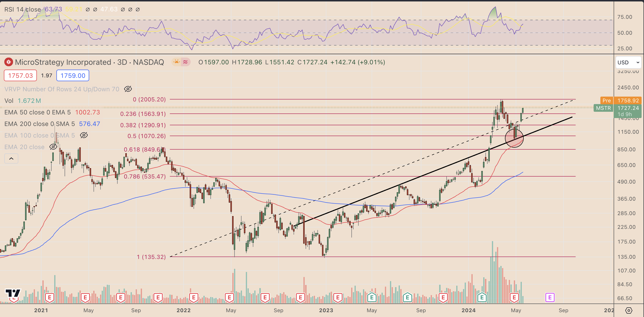The height and width of the screenshot is (317, 644).
Task: Open the red earnings marker just after 2023 start
Action: tap(338, 297)
